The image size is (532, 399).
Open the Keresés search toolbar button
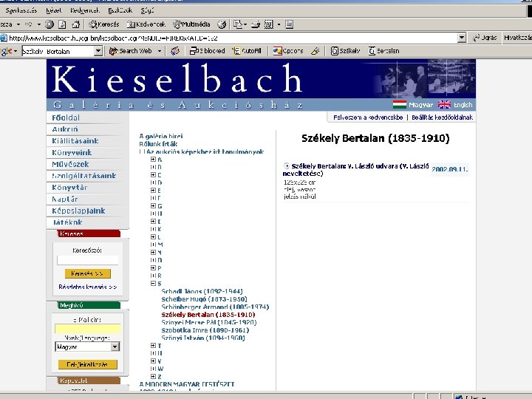point(104,24)
